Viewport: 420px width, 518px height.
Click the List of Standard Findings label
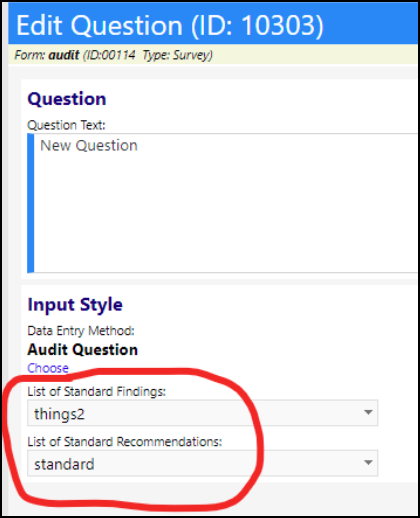point(96,391)
